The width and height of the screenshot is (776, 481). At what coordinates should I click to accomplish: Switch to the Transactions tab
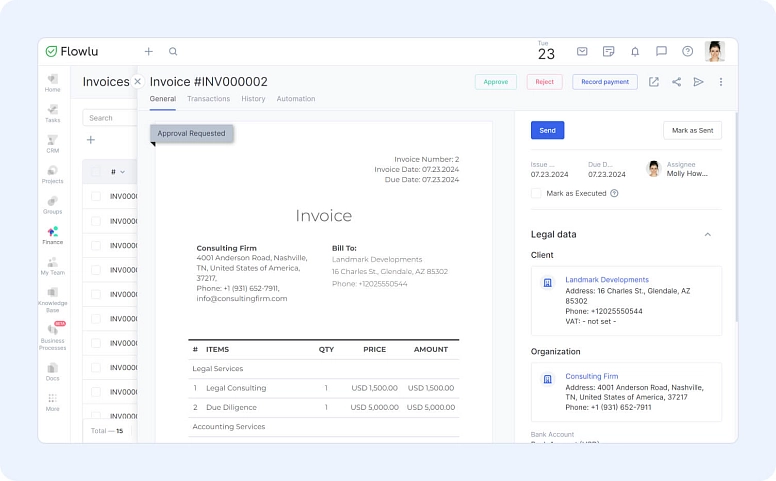(208, 99)
